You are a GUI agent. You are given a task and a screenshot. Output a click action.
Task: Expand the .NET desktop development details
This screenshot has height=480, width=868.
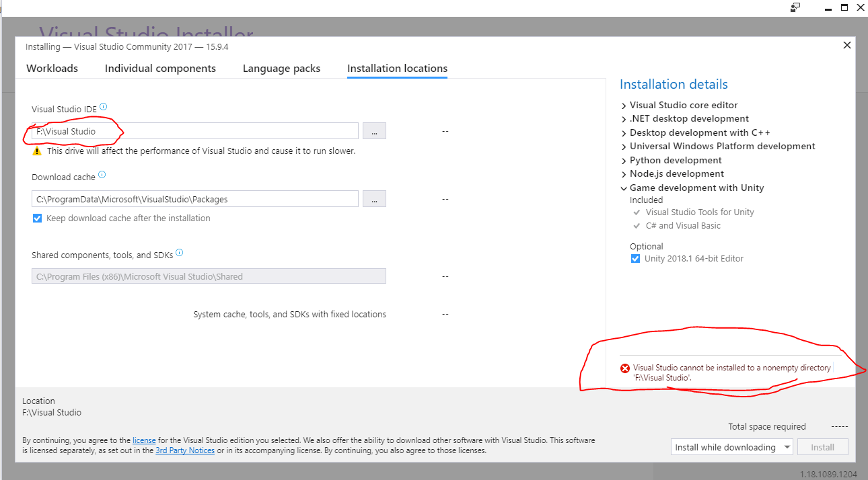click(x=623, y=118)
